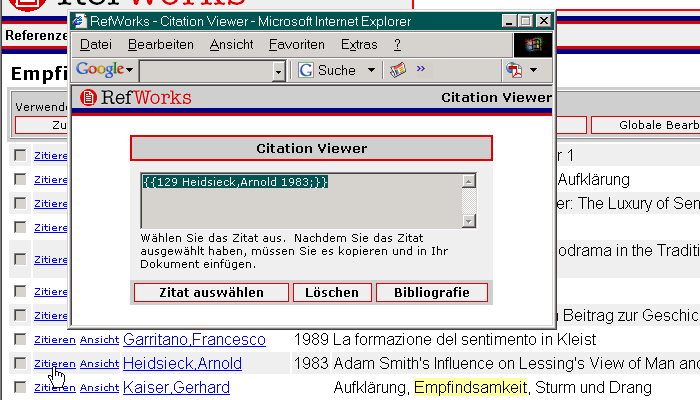Open the Garritano,Francesco author link

(194, 340)
